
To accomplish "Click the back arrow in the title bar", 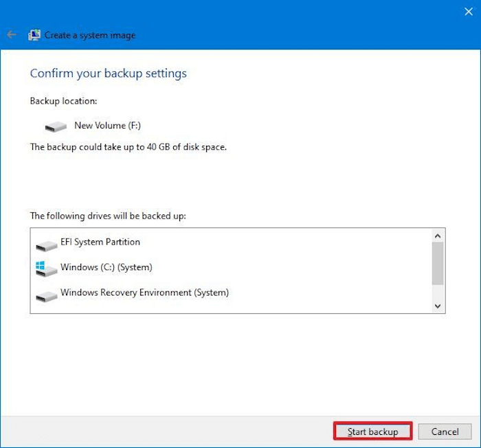I will [12, 34].
